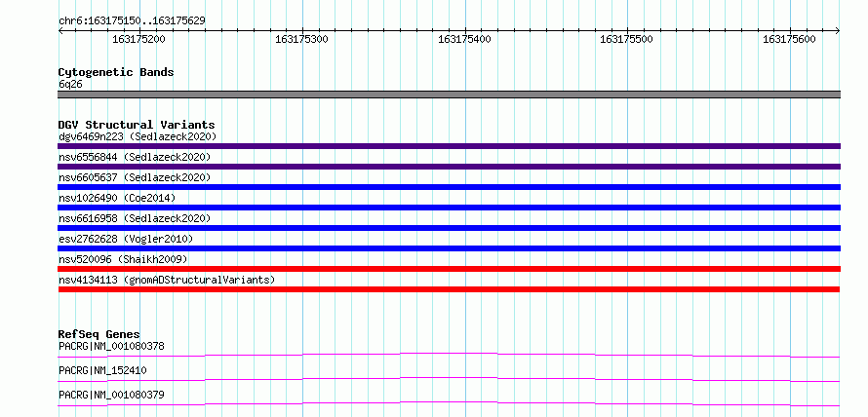The width and height of the screenshot is (868, 417).
Task: Click ruler position 163175600
Action: pyautogui.click(x=789, y=39)
